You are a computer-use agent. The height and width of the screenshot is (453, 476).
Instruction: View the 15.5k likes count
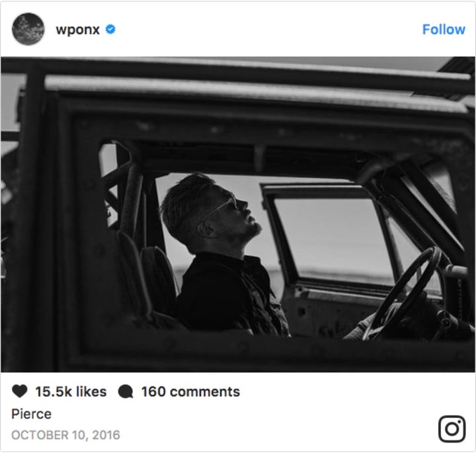pyautogui.click(x=71, y=391)
